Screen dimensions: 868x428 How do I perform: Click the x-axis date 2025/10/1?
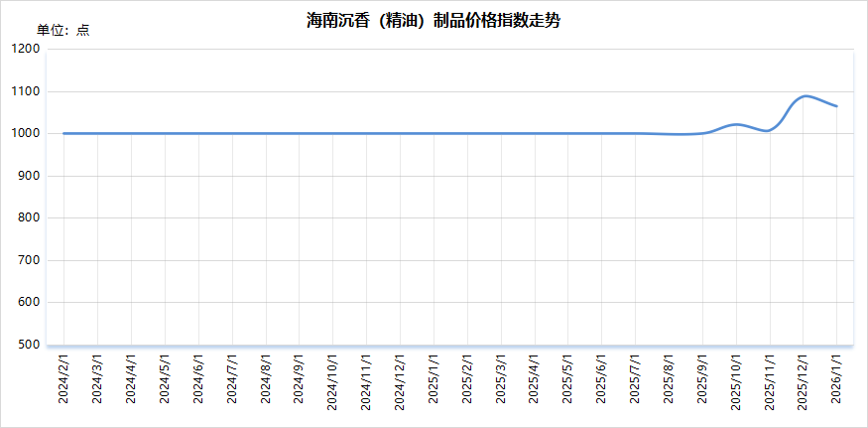(737, 381)
